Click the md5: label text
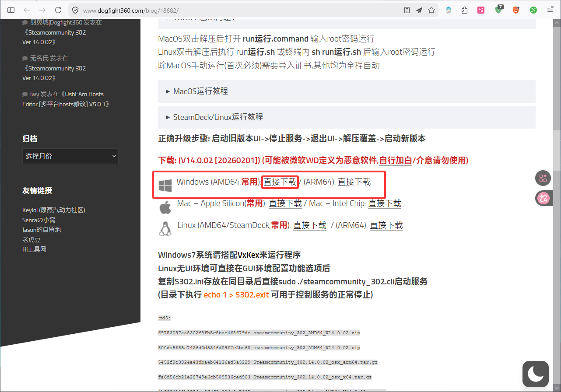The height and width of the screenshot is (392, 561). [x=164, y=318]
